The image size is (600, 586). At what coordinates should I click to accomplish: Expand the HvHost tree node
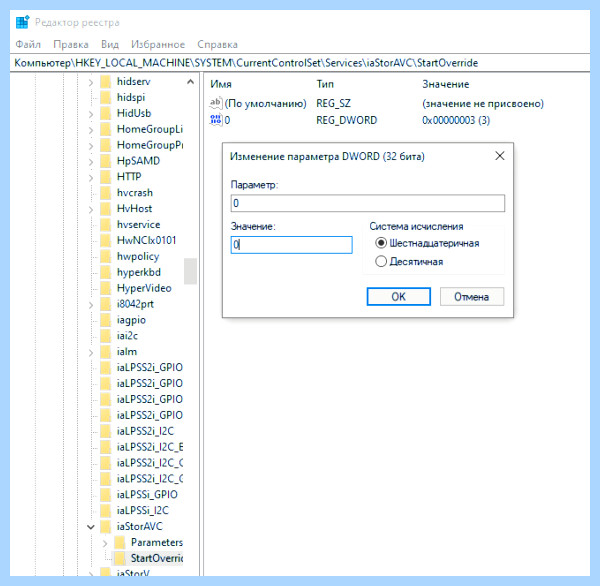click(x=91, y=209)
